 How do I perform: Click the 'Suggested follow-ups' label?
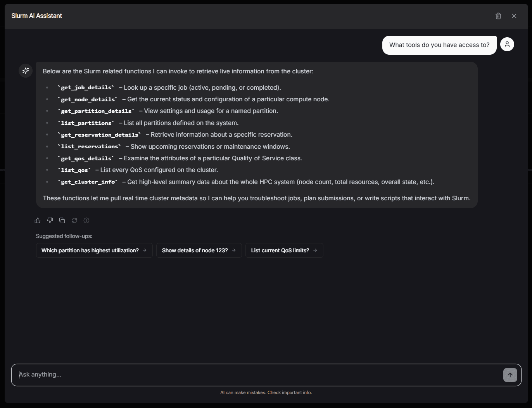tap(64, 236)
